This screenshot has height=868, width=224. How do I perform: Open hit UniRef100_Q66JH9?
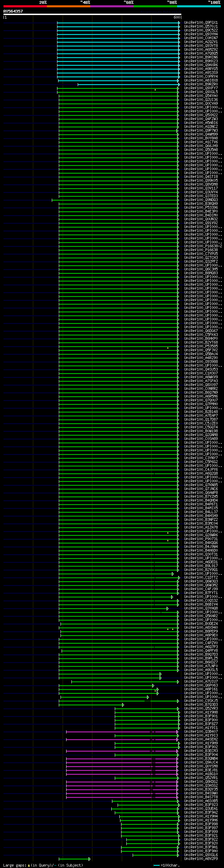[201, 146]
